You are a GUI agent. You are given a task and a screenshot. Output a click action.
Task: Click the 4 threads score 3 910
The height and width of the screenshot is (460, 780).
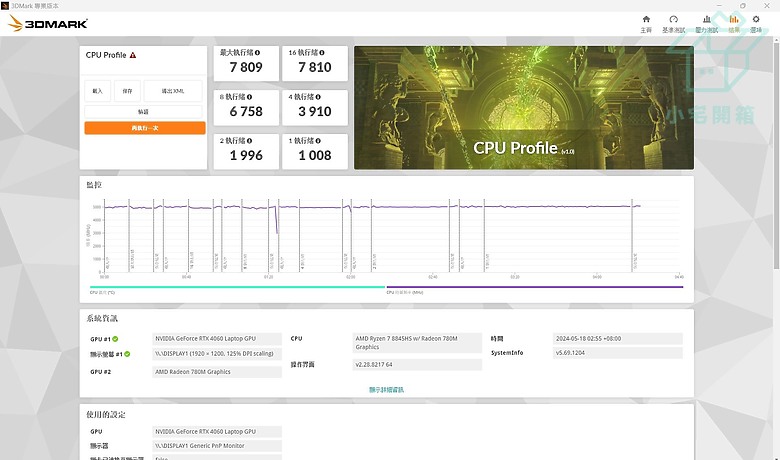315,111
